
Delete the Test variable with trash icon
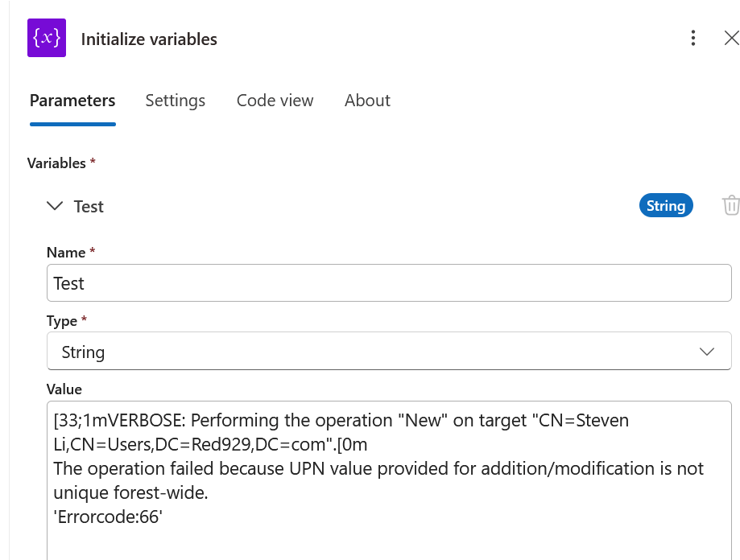(730, 205)
